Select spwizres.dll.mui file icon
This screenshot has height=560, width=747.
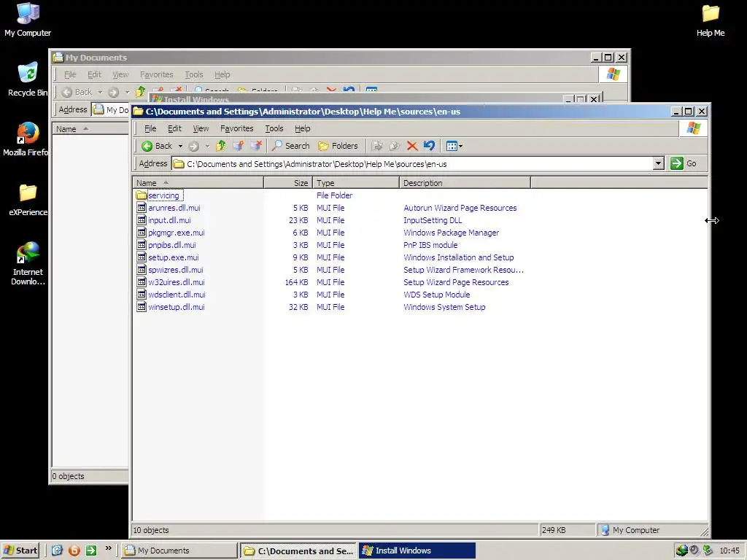142,270
